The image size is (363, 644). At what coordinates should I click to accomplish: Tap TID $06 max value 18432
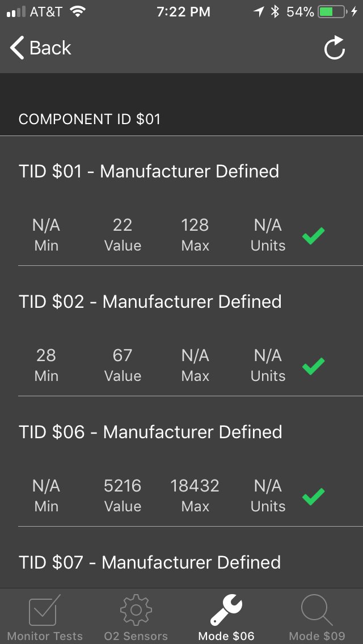click(x=195, y=486)
